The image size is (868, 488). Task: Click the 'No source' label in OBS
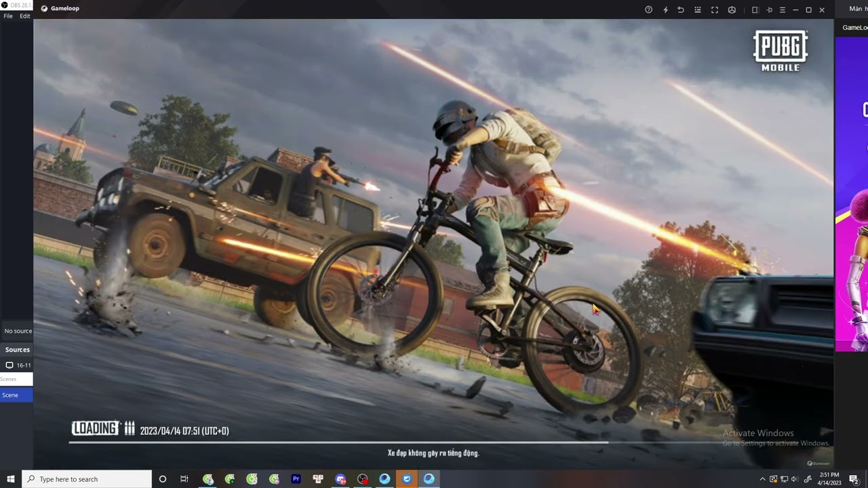(18, 331)
